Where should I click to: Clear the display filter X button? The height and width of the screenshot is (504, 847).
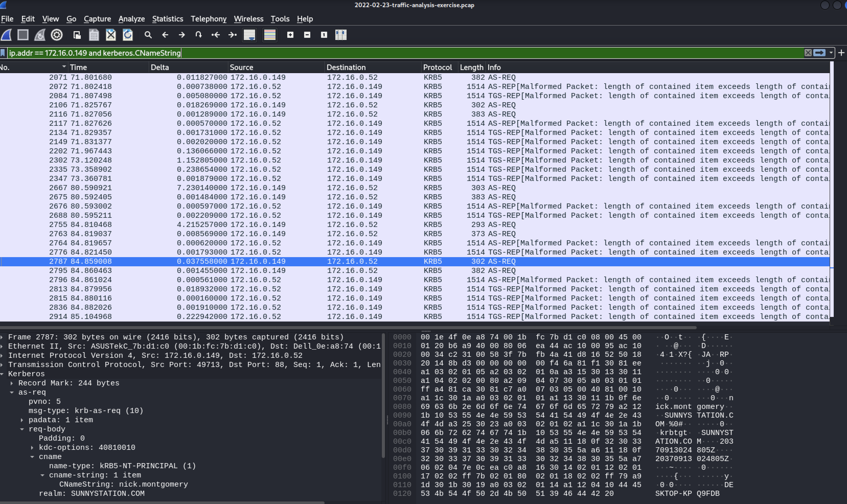pyautogui.click(x=808, y=53)
